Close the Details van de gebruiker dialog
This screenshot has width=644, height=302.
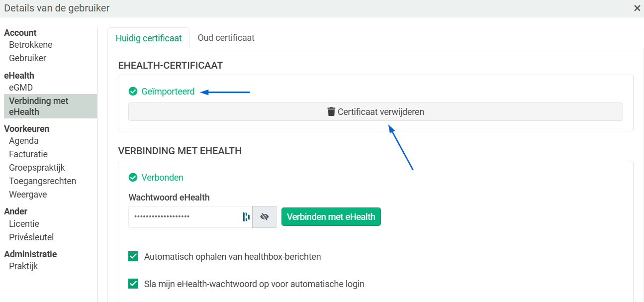[637, 8]
